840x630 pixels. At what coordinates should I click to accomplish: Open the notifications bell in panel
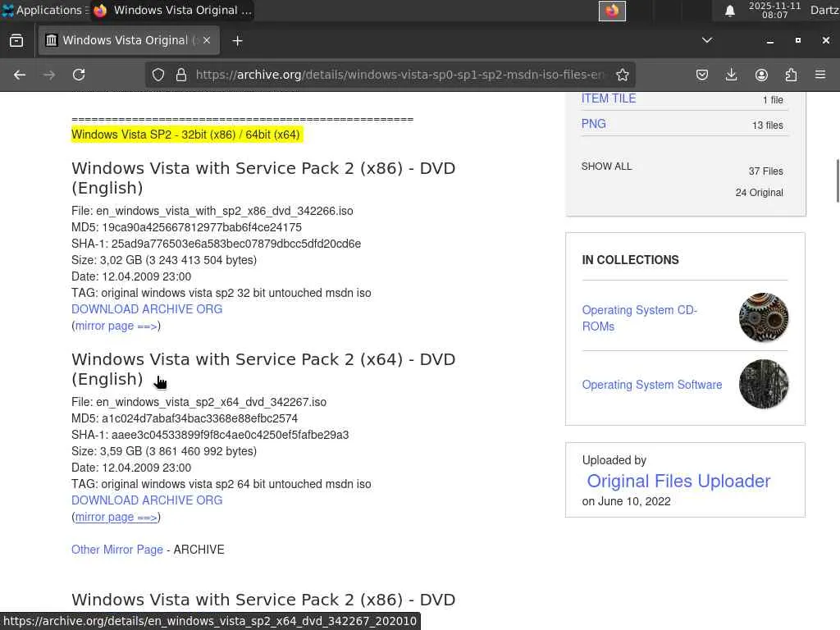point(729,11)
